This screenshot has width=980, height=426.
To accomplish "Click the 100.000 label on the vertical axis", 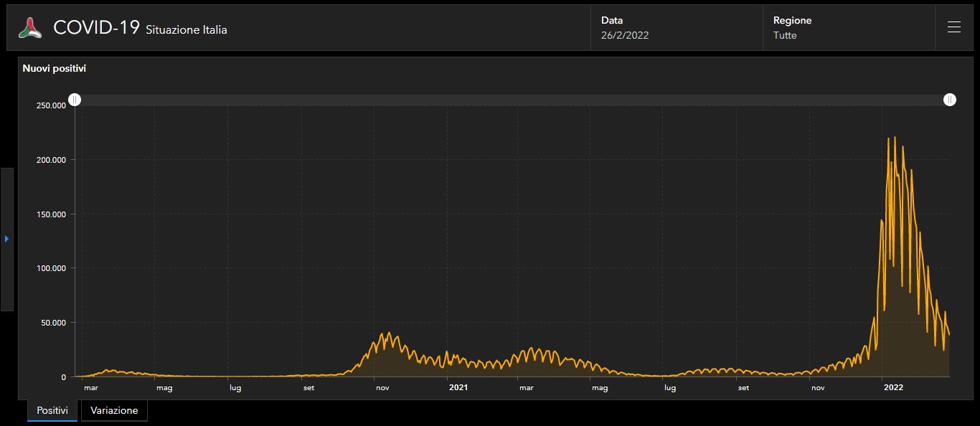I will point(51,268).
